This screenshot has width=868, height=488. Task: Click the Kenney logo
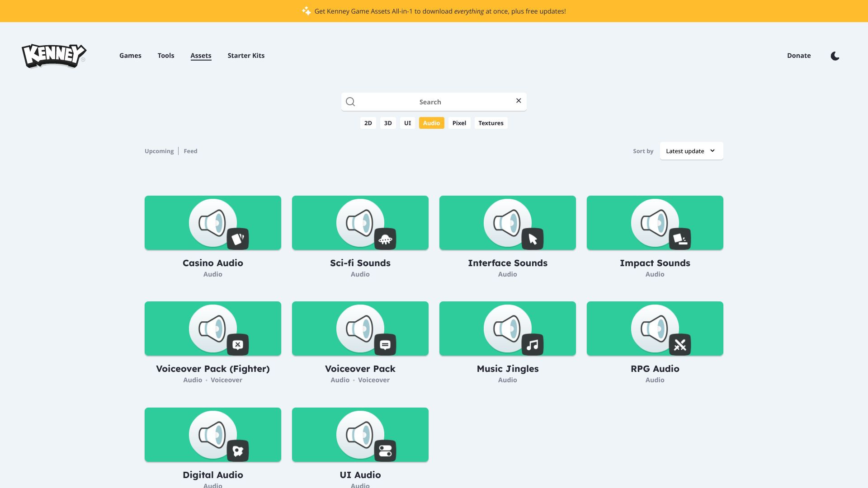point(54,56)
